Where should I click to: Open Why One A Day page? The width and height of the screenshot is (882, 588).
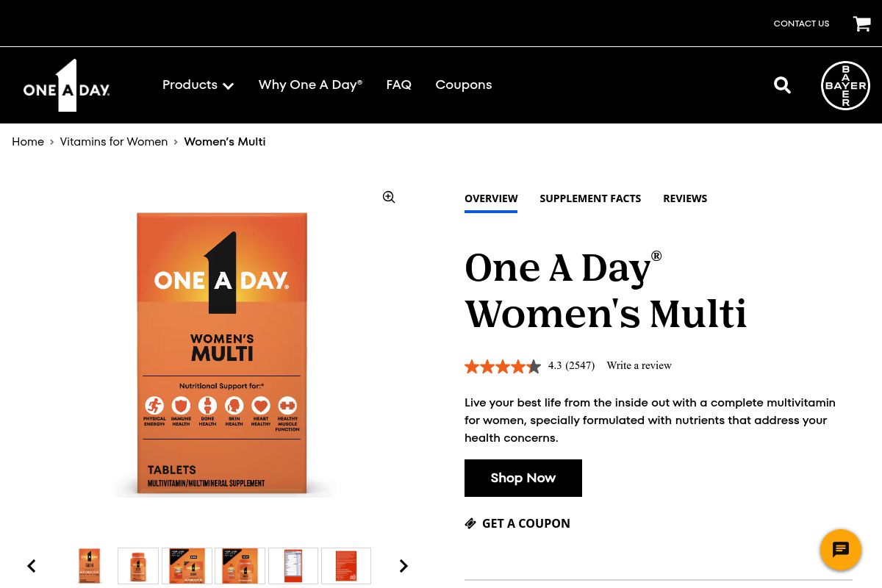click(310, 85)
